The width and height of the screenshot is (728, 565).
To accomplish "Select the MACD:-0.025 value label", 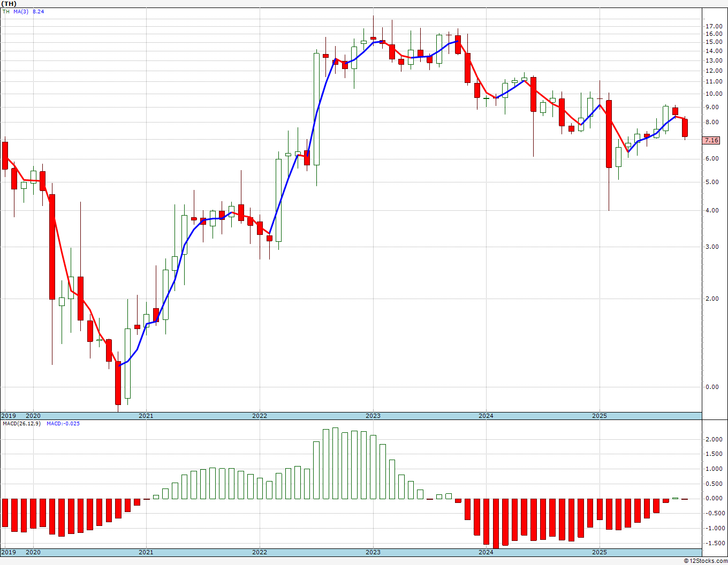I will coord(63,424).
